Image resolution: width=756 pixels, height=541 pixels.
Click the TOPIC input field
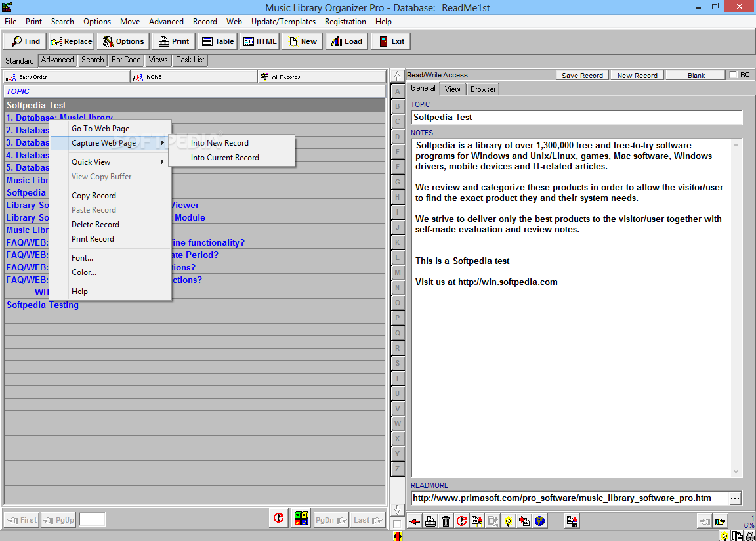click(577, 117)
